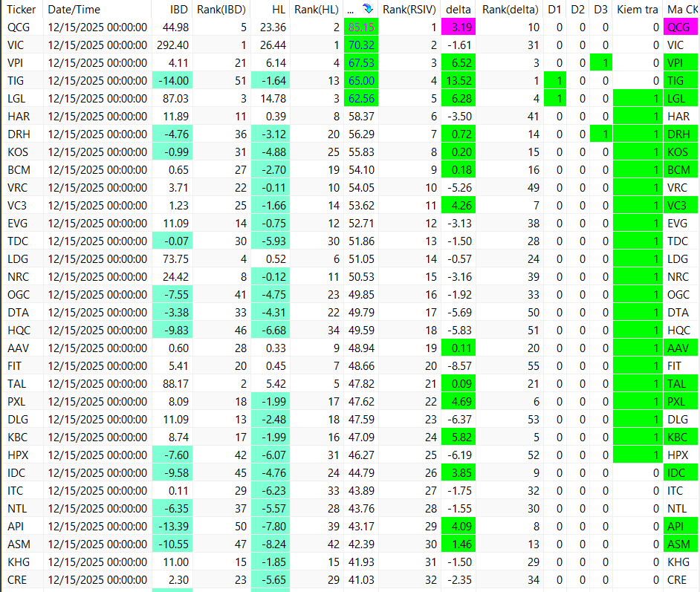700x592 pixels.
Task: Click Kiem tra green cell in HAR row
Action: click(x=638, y=117)
